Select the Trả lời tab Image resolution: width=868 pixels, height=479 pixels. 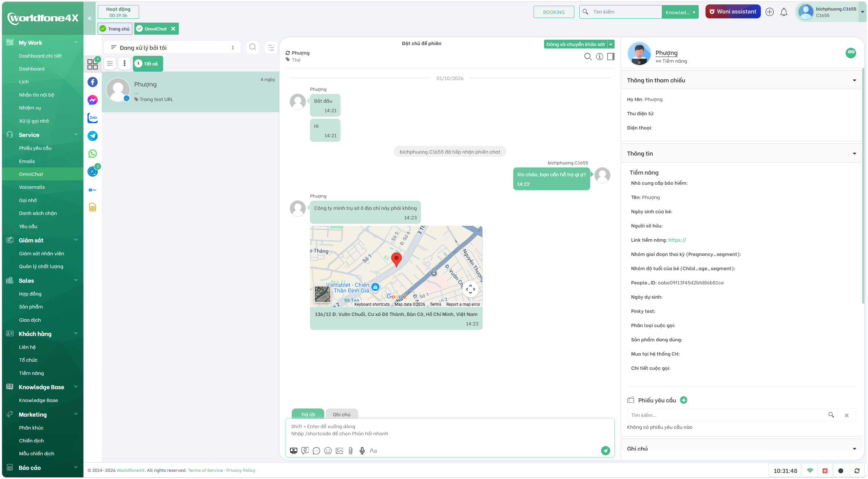[308, 414]
